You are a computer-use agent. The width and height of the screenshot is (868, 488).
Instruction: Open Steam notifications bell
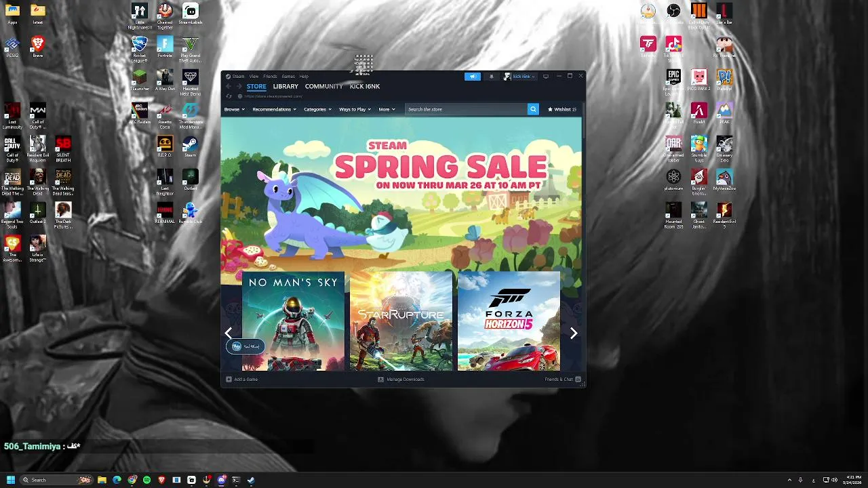492,77
